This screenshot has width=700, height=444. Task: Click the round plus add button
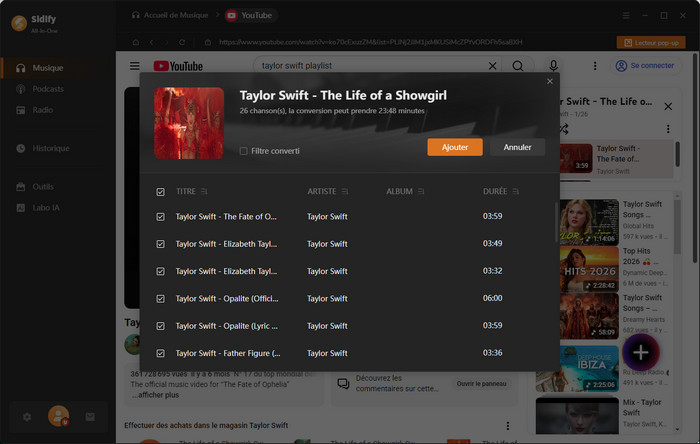pos(641,352)
